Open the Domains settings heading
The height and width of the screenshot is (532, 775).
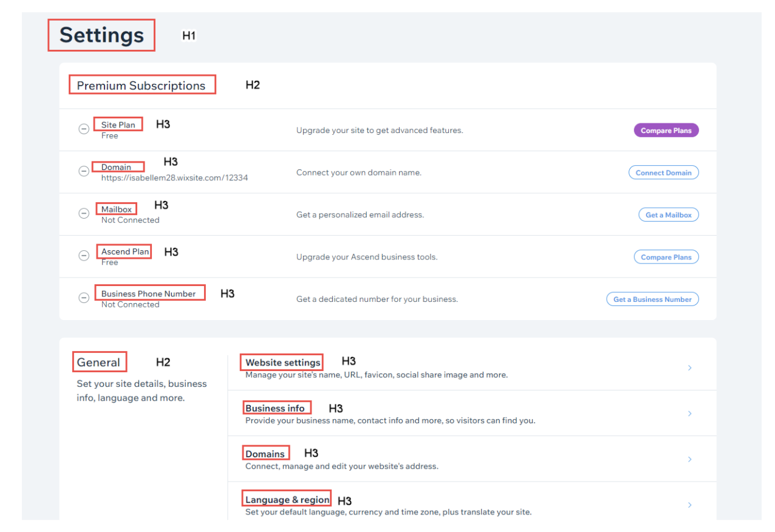265,454
